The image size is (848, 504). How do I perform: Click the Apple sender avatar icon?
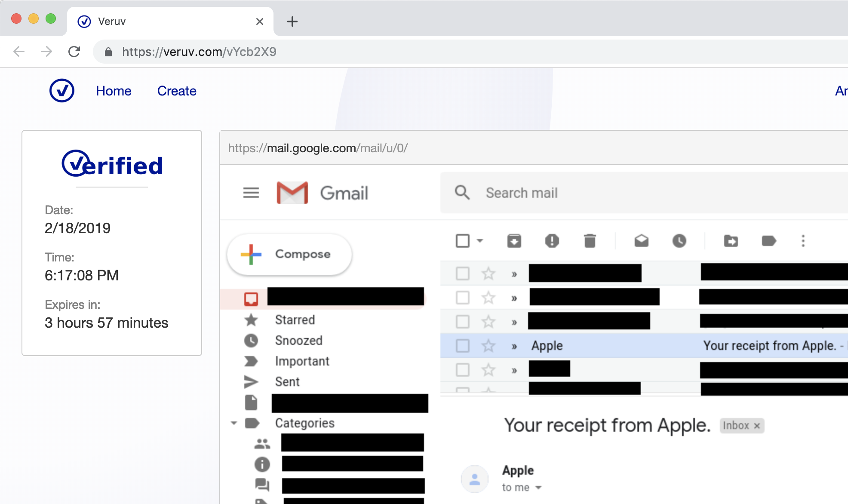pos(475,479)
